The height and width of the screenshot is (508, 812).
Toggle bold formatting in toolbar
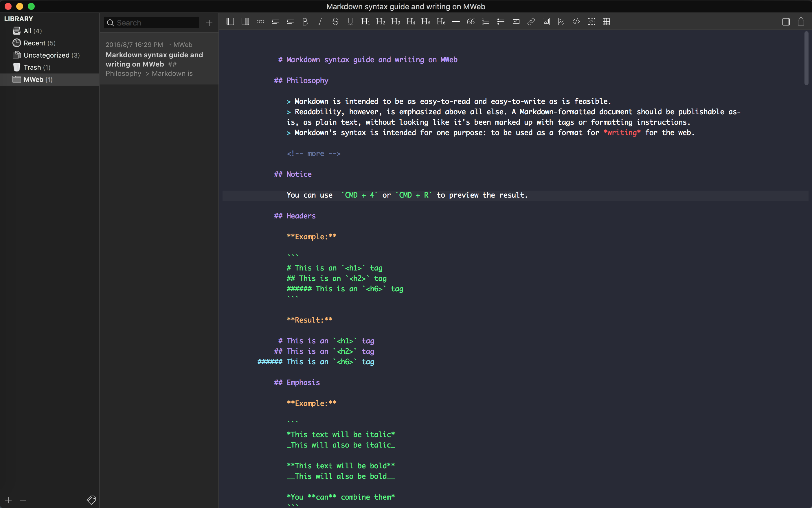305,22
